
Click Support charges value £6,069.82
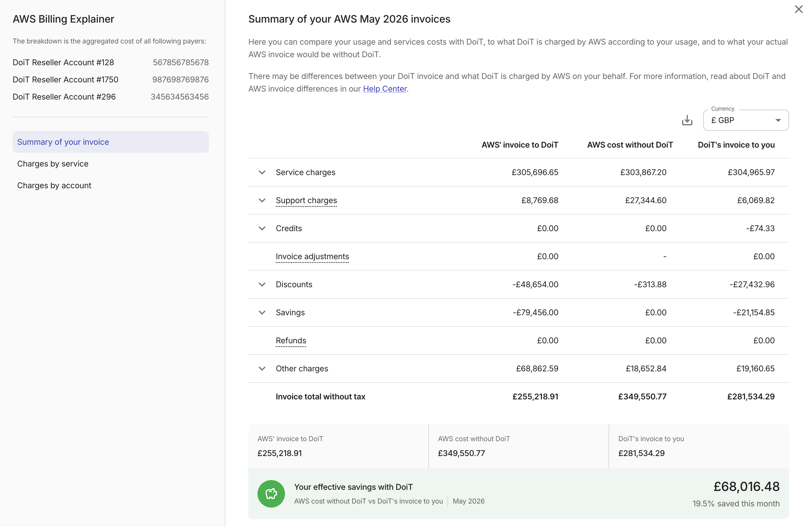(x=756, y=200)
